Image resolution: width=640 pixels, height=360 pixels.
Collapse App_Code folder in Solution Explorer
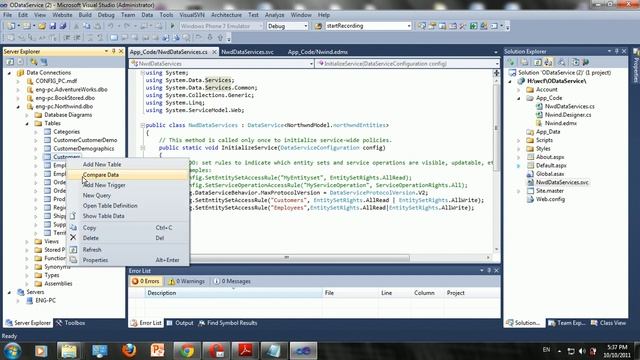(519, 98)
